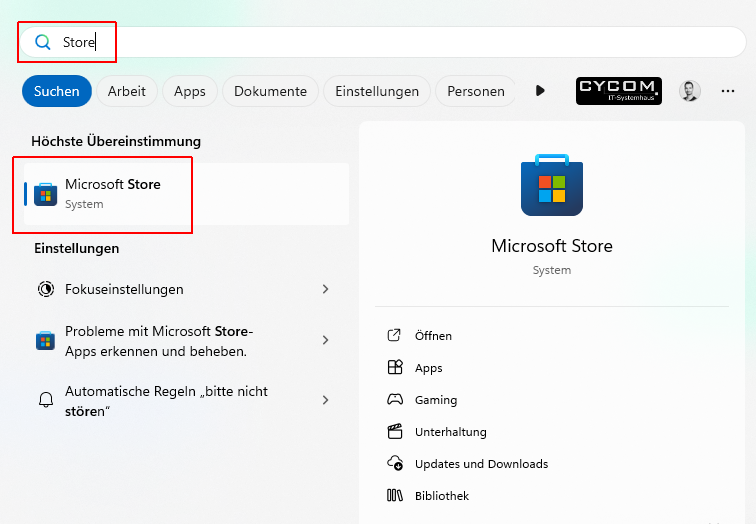Open the Microsoft Store best match result

click(186, 194)
